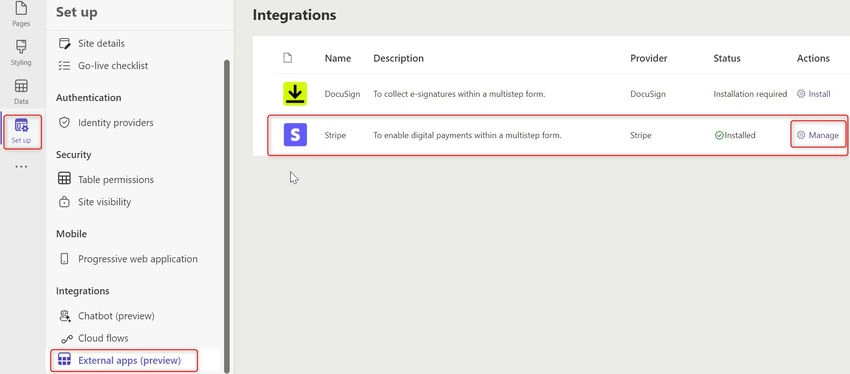
Task: Click the Security section heading
Action: click(x=74, y=154)
